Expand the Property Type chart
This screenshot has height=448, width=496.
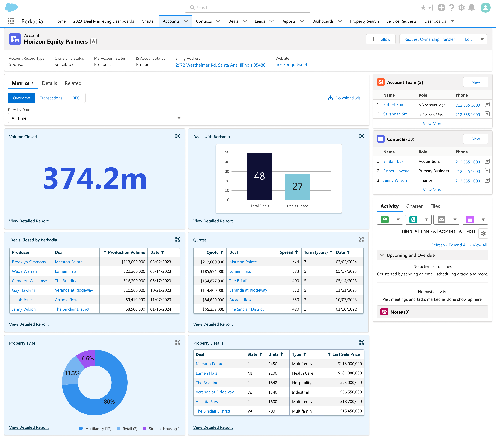pos(178,342)
